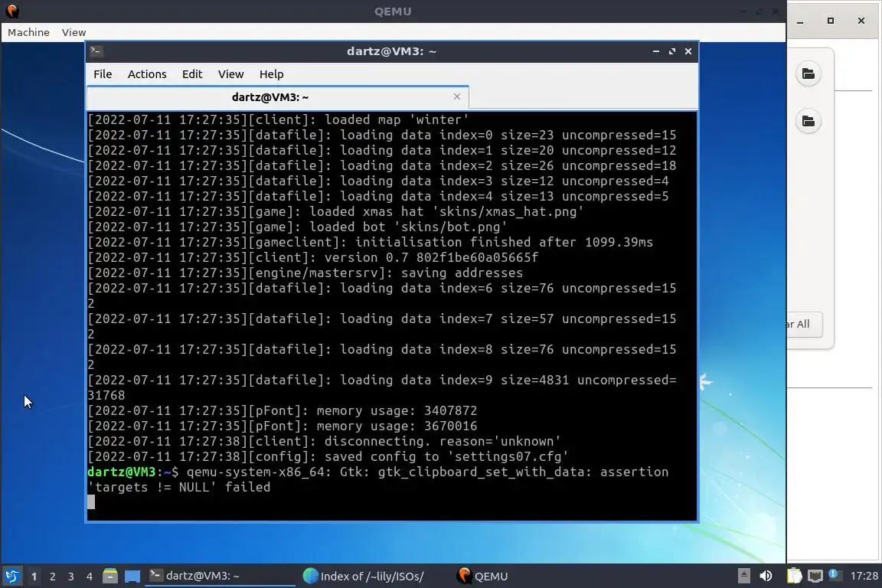882x588 pixels.
Task: Click the terminal cursor block on the last line
Action: 91,502
